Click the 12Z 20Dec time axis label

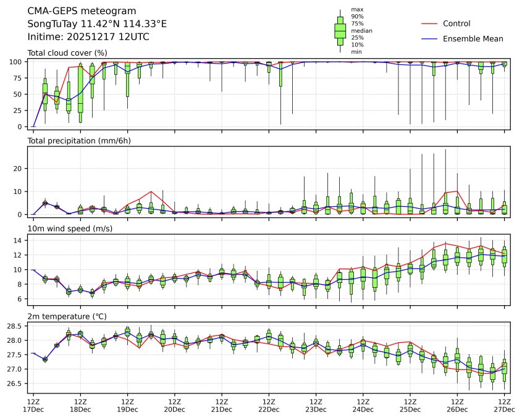click(x=174, y=405)
